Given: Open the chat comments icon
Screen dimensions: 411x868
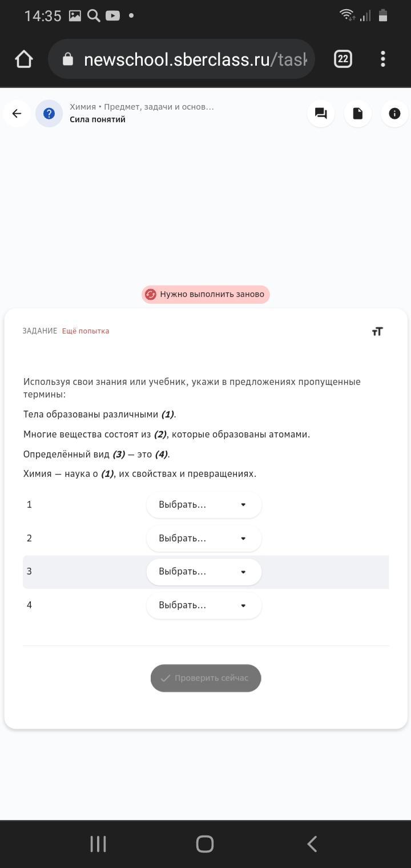Looking at the screenshot, I should (321, 114).
